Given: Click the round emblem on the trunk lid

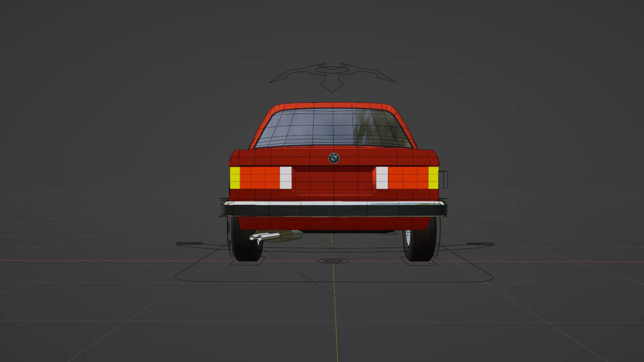Looking at the screenshot, I should point(334,158).
